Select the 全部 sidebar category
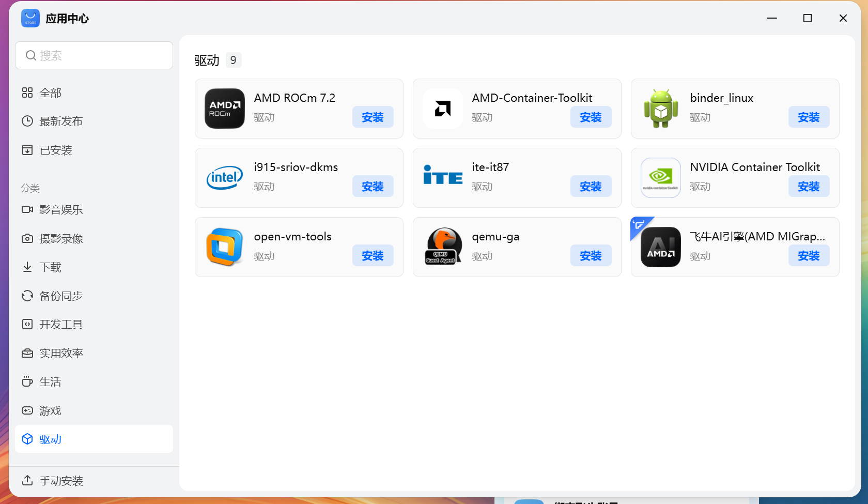 pyautogui.click(x=50, y=93)
